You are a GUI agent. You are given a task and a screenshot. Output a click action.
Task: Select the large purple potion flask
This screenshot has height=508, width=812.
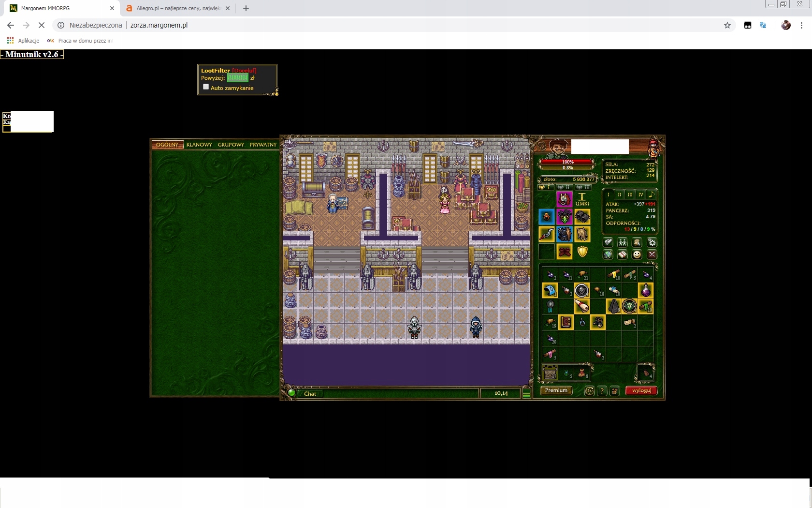(646, 290)
